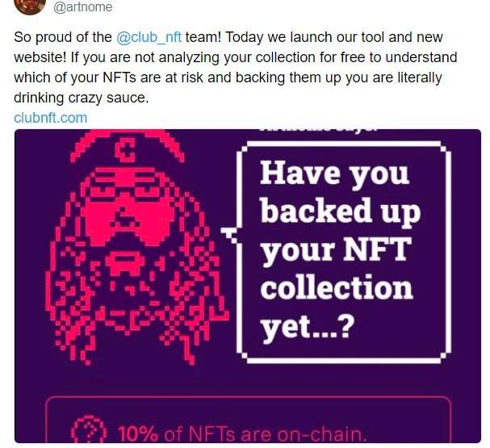Click the tweet text 'So proud of the'
490x448 pixels.
tap(63, 38)
